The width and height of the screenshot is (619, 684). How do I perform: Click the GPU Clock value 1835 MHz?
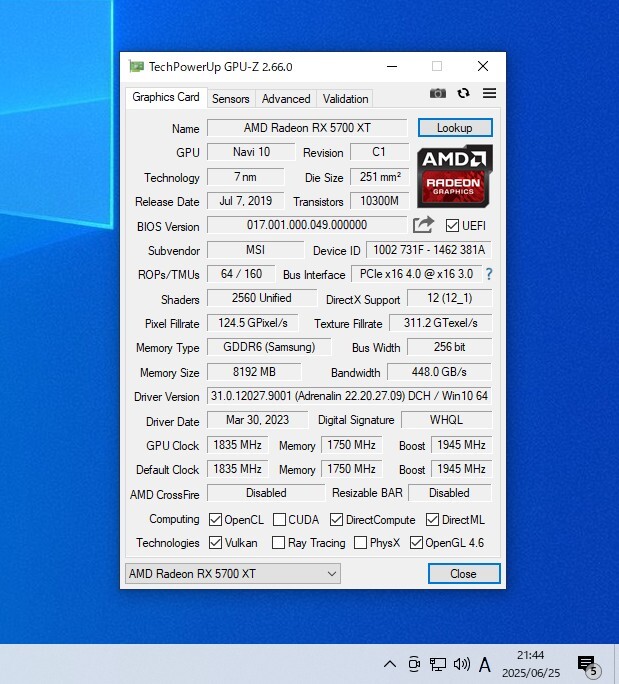click(x=238, y=445)
